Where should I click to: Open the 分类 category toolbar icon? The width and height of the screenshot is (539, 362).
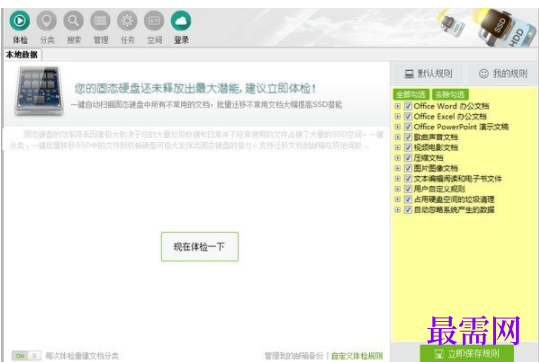pos(47,21)
